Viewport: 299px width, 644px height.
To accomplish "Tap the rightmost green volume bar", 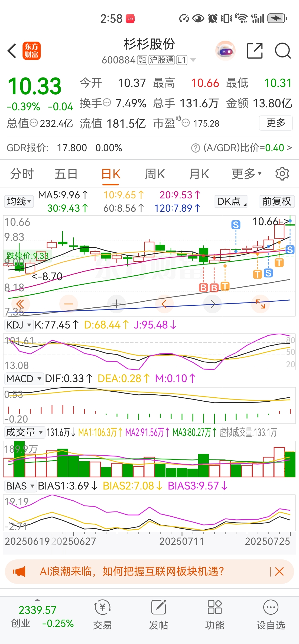I will (x=290, y=464).
